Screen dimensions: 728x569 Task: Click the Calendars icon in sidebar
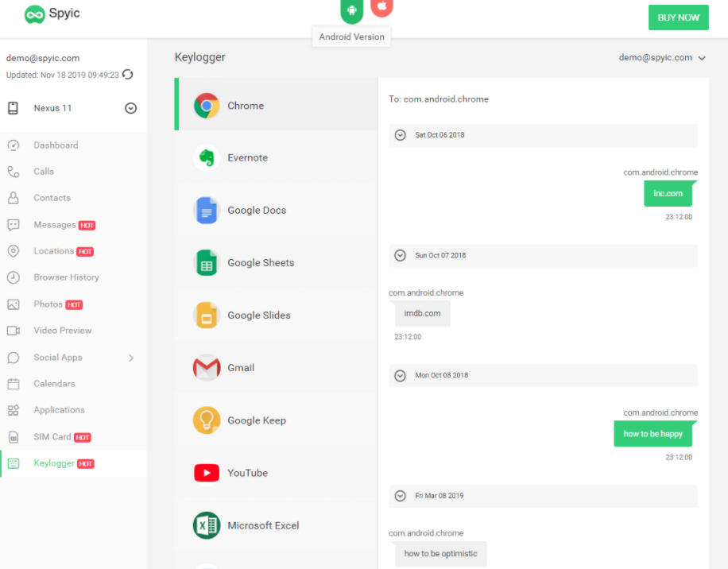(x=14, y=384)
